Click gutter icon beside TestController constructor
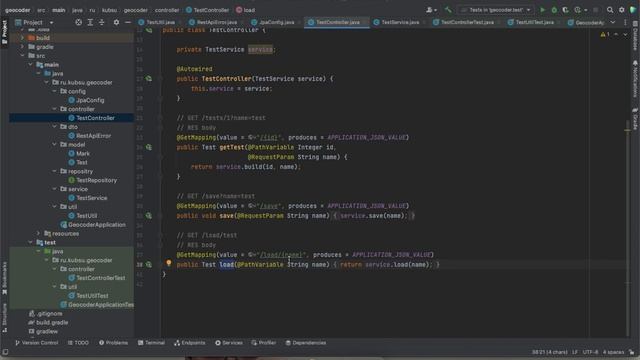The image size is (640, 360). click(149, 78)
